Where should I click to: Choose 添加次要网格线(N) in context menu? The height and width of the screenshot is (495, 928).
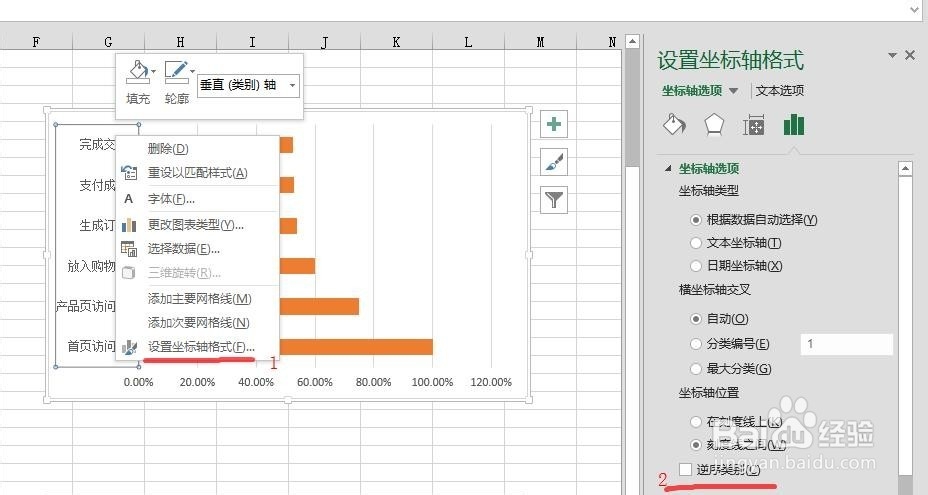pyautogui.click(x=198, y=323)
